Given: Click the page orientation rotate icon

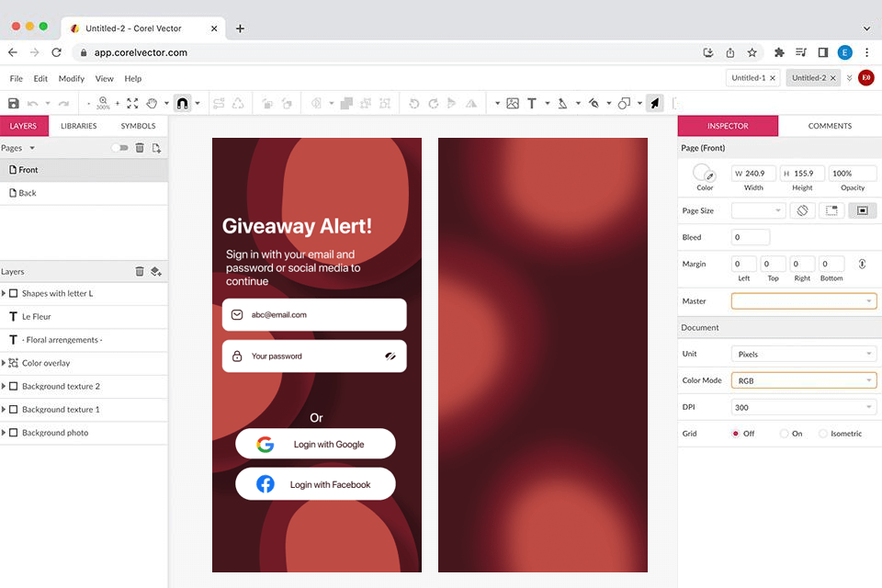Looking at the screenshot, I should (803, 210).
